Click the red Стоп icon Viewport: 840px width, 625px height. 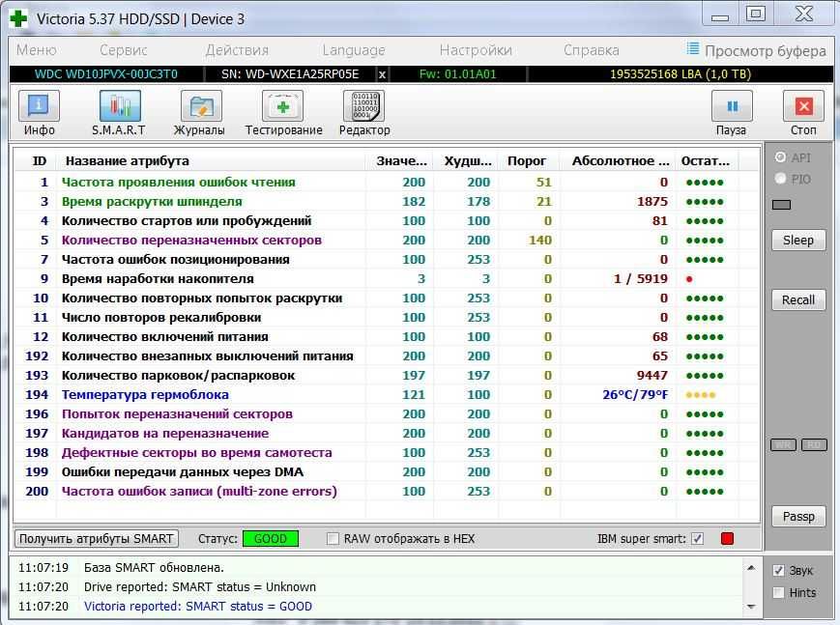pos(803,106)
